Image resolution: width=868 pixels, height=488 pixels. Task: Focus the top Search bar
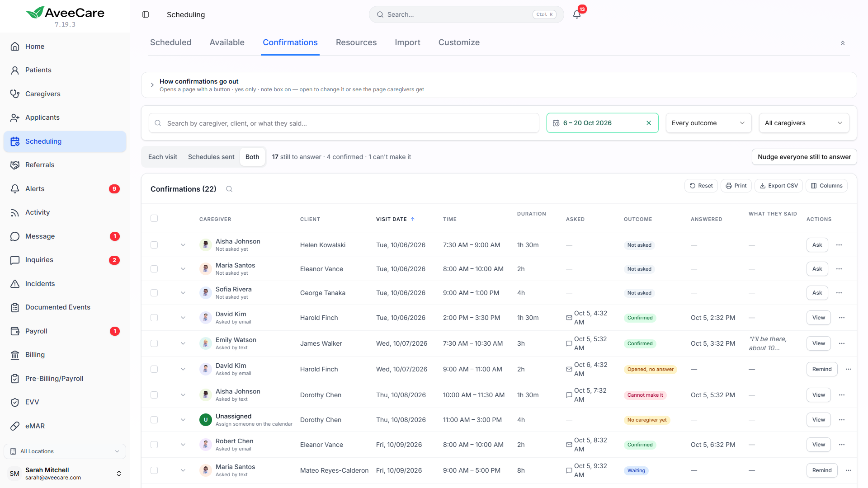466,14
